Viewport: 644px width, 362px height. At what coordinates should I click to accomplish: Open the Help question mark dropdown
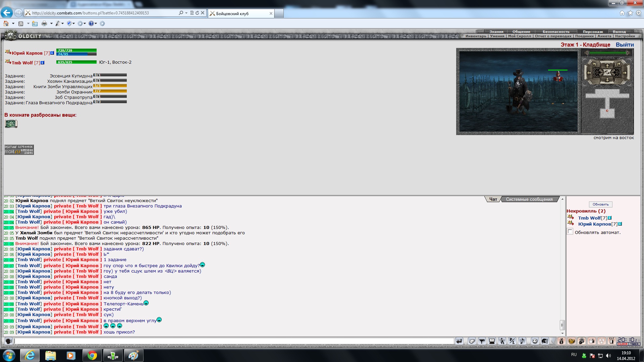tap(93, 23)
